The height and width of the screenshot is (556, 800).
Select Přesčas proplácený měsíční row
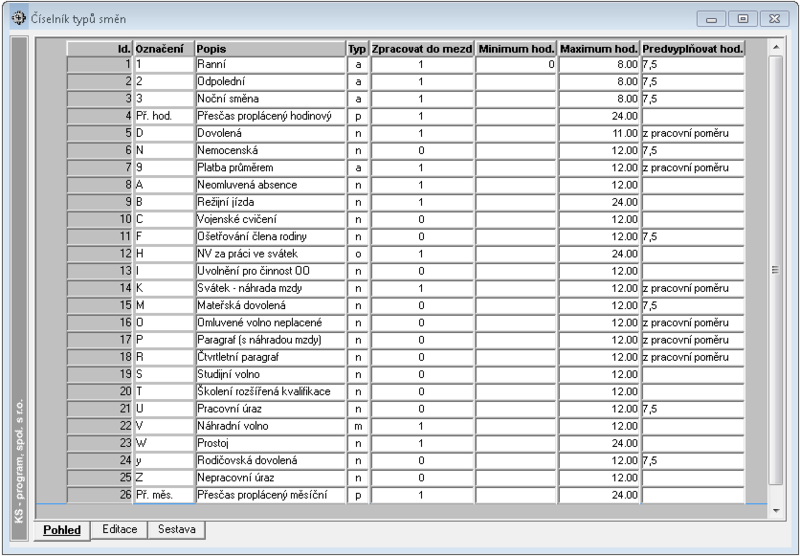pyautogui.click(x=270, y=495)
